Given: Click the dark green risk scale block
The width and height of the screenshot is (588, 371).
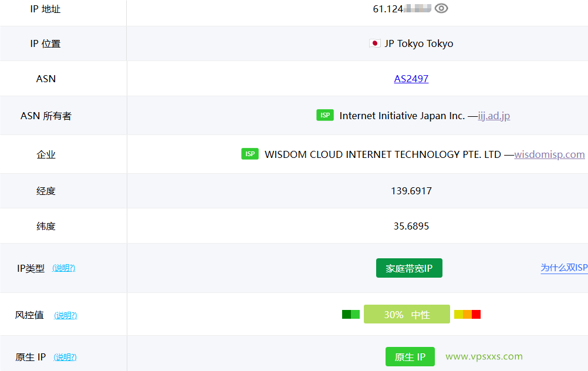Looking at the screenshot, I should click(x=346, y=315).
